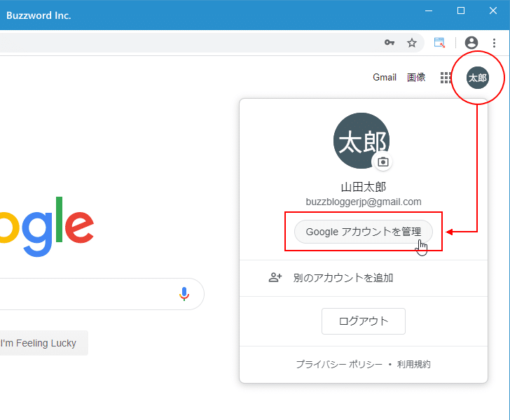Open 利用規約 link

click(x=413, y=364)
